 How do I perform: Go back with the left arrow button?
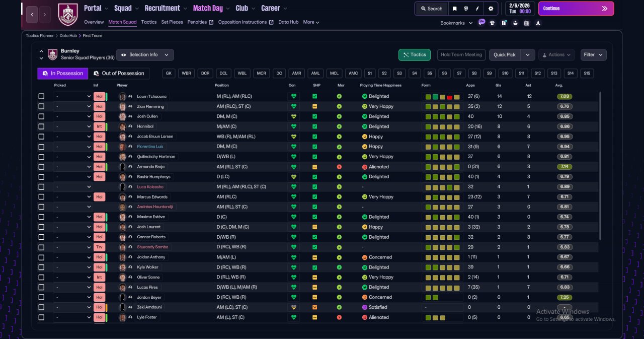click(32, 15)
